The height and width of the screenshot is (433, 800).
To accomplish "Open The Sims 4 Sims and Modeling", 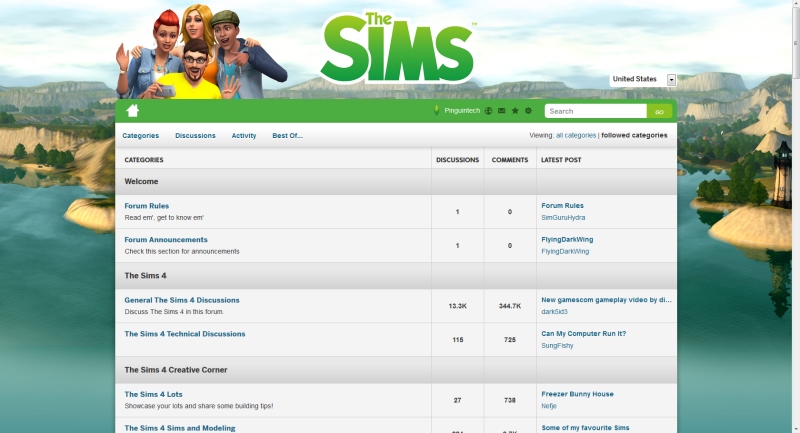I will pos(180,428).
